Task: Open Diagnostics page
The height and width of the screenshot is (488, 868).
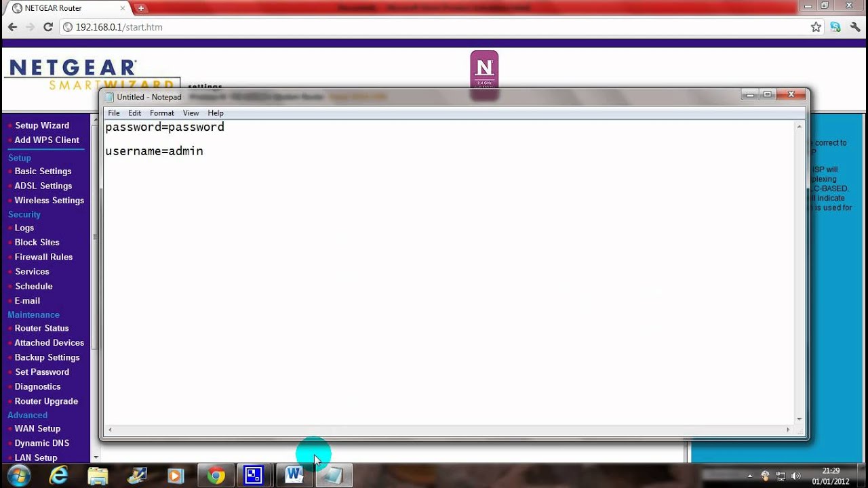Action: (x=38, y=386)
